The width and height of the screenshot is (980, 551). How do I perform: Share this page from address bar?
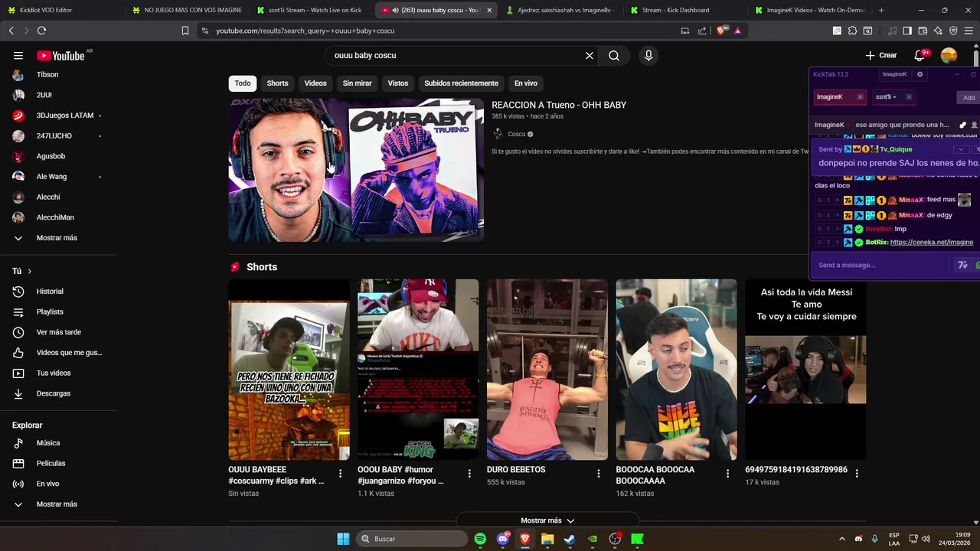(x=702, y=31)
